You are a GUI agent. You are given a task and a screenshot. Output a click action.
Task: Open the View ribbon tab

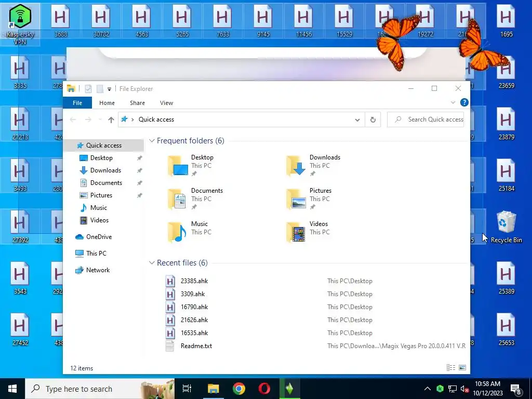(166, 103)
